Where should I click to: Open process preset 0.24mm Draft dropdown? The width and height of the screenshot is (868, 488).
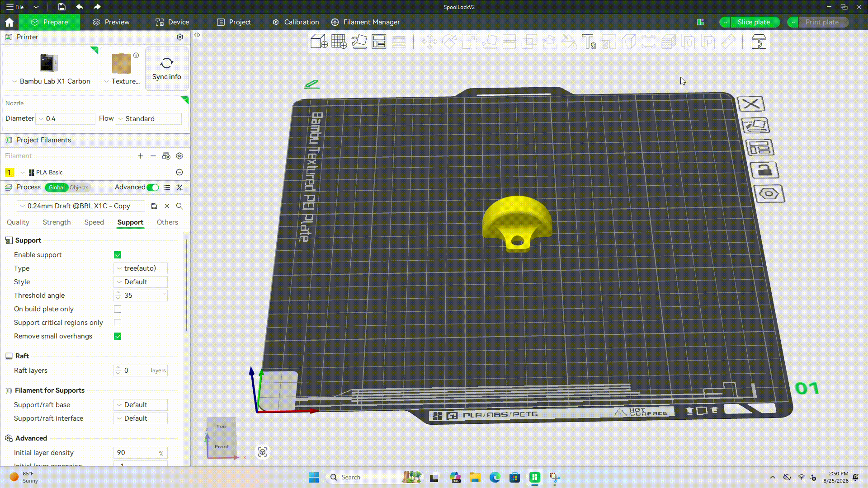click(81, 206)
